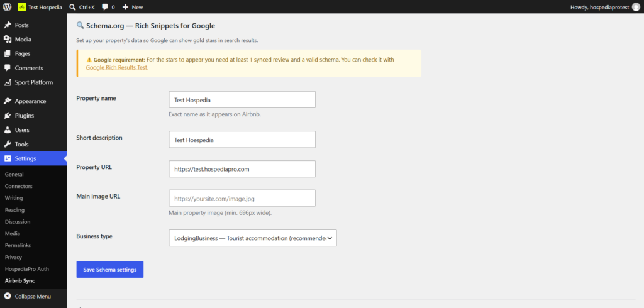The height and width of the screenshot is (308, 644).
Task: Click into the Property name field
Action: pos(242,99)
